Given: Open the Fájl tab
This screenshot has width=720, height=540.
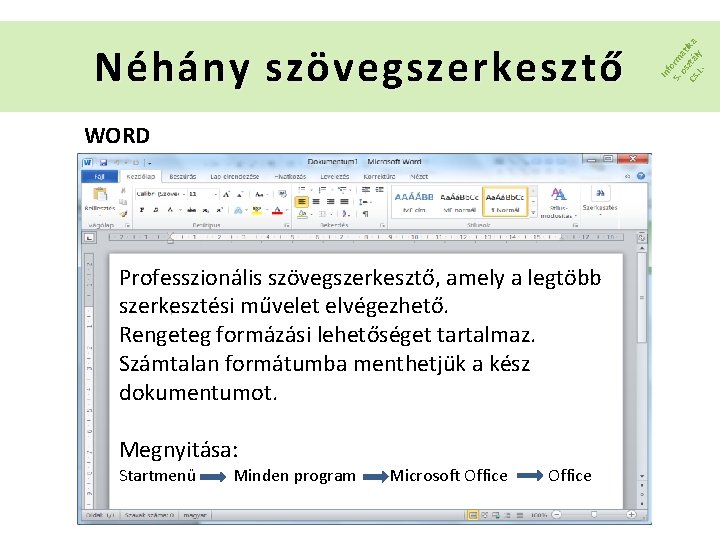Looking at the screenshot, I should coord(100,177).
